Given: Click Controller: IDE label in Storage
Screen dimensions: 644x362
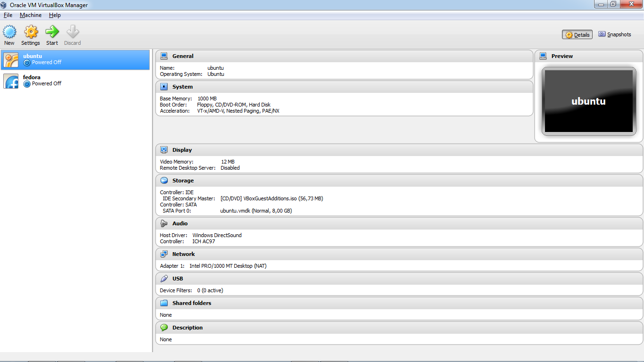Looking at the screenshot, I should pos(177,192).
